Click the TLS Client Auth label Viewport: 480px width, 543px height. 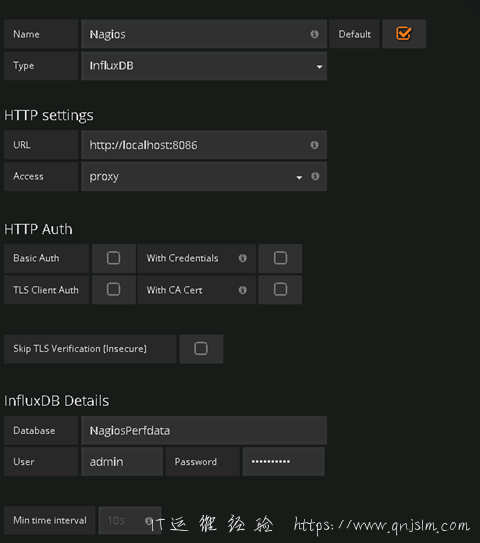46,290
